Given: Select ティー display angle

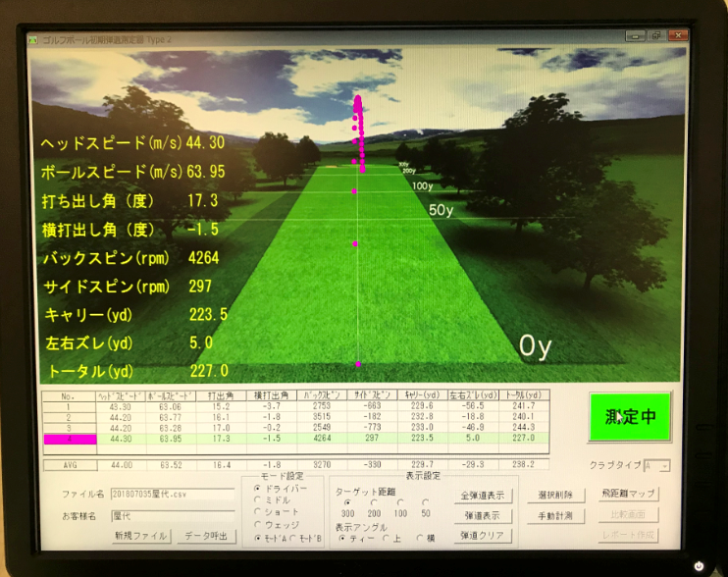Looking at the screenshot, I should (342, 539).
